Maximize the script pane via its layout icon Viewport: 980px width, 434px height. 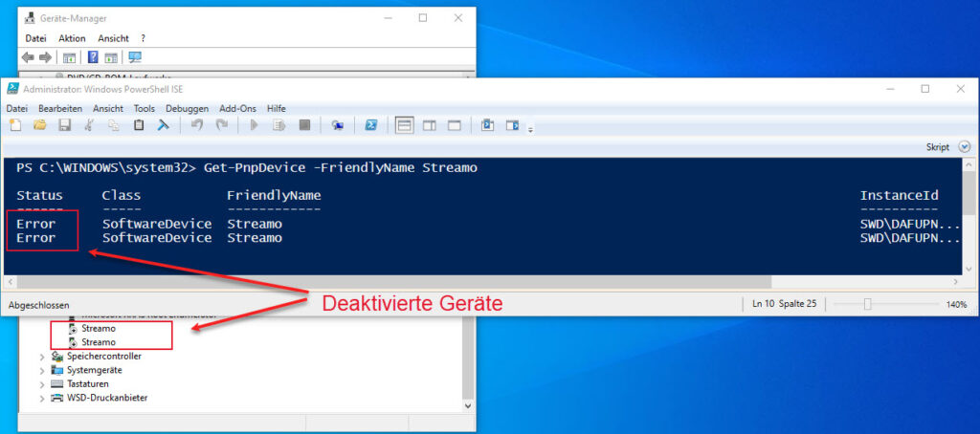455,125
